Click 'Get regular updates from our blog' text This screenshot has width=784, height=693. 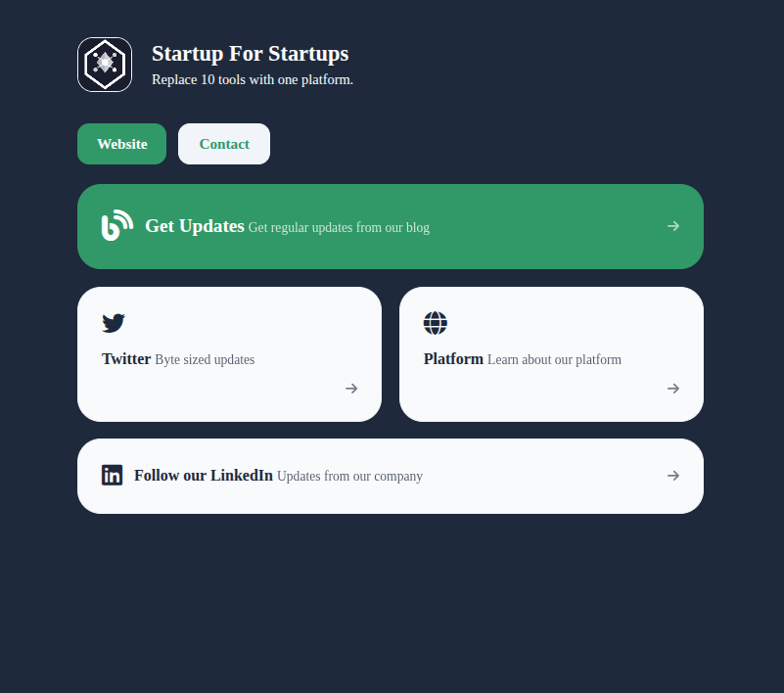coord(339,227)
